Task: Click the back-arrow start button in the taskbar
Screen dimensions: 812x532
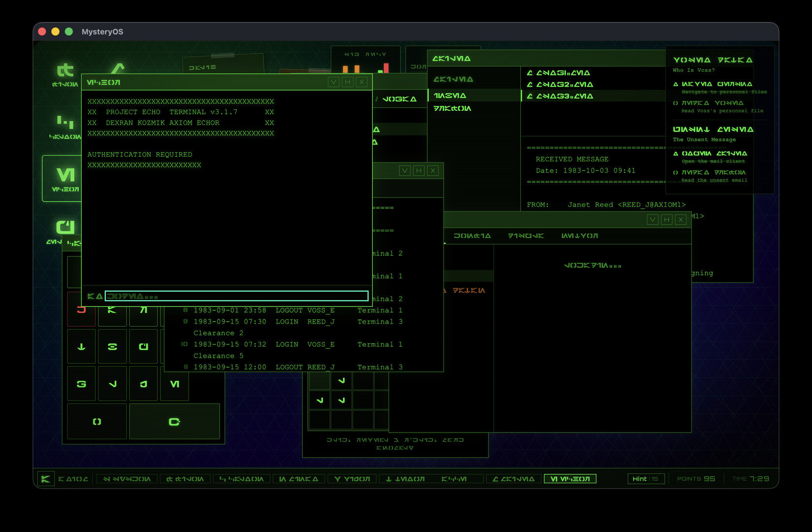Action: tap(46, 478)
